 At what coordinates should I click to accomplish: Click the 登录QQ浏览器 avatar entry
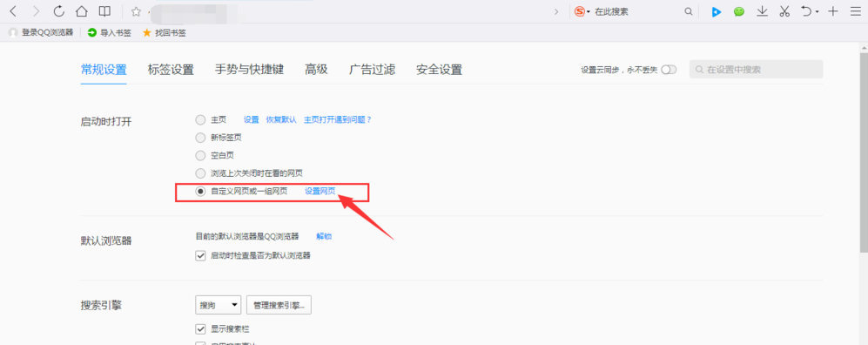tap(40, 33)
